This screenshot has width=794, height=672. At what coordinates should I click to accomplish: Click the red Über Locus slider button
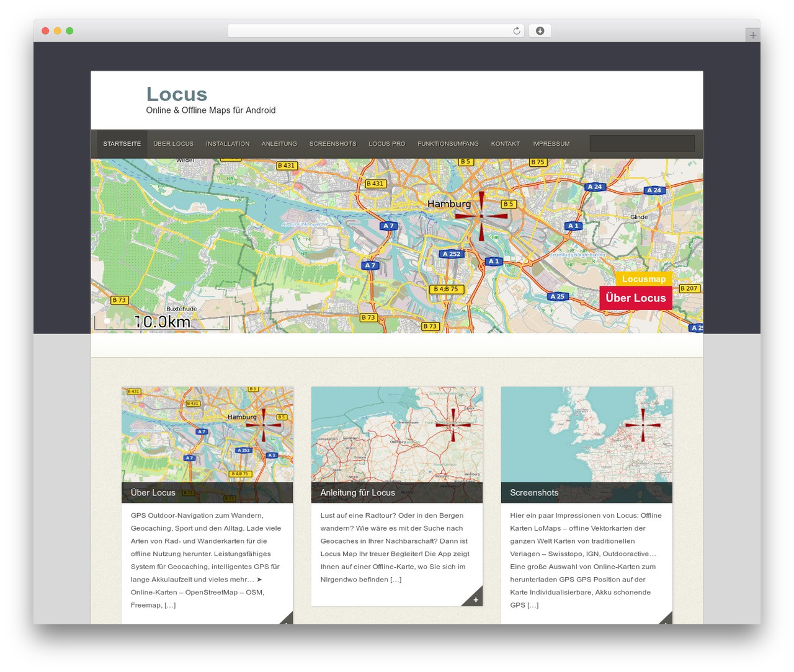tap(636, 298)
